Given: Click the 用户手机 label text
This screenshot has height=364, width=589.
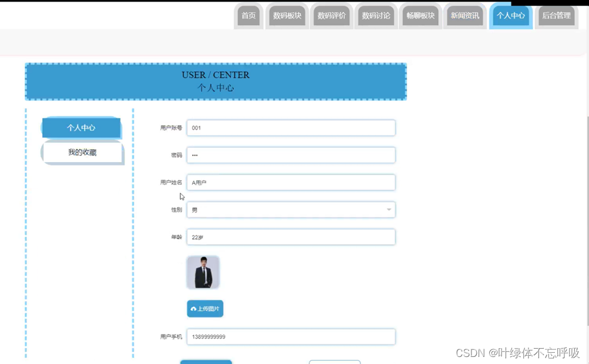Looking at the screenshot, I should tap(171, 336).
